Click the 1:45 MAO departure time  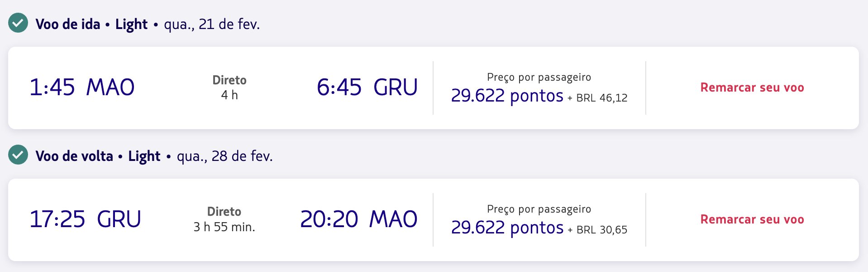(82, 87)
